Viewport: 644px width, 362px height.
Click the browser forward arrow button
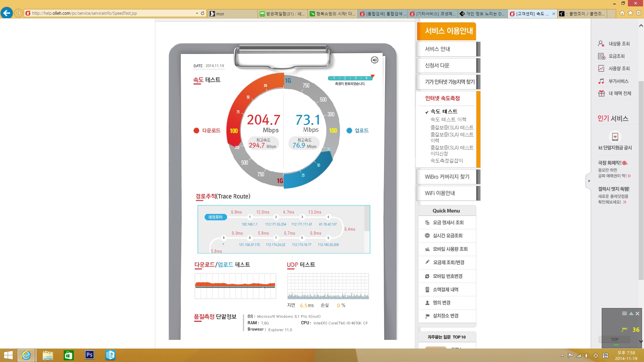(x=18, y=13)
